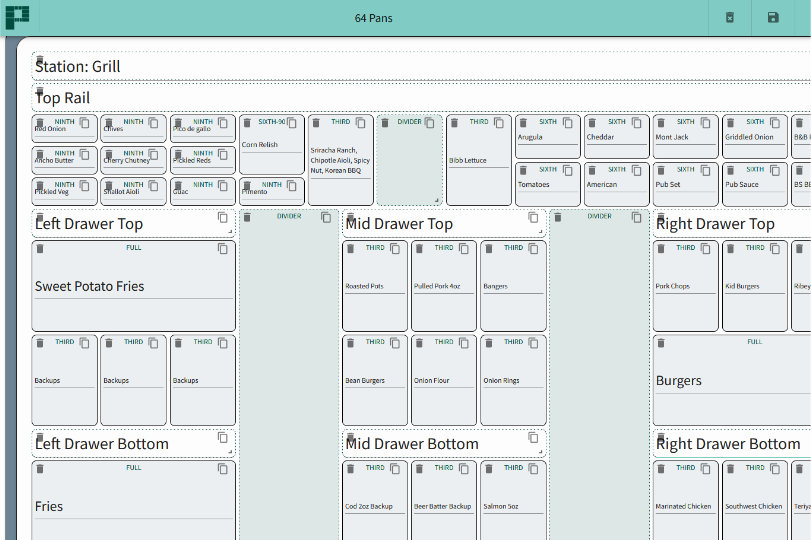Copy the Left Drawer Top section

coord(223,218)
